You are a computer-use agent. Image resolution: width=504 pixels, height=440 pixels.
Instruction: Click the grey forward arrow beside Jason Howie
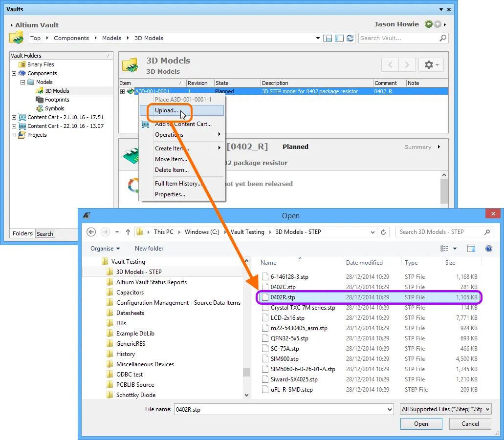click(438, 24)
